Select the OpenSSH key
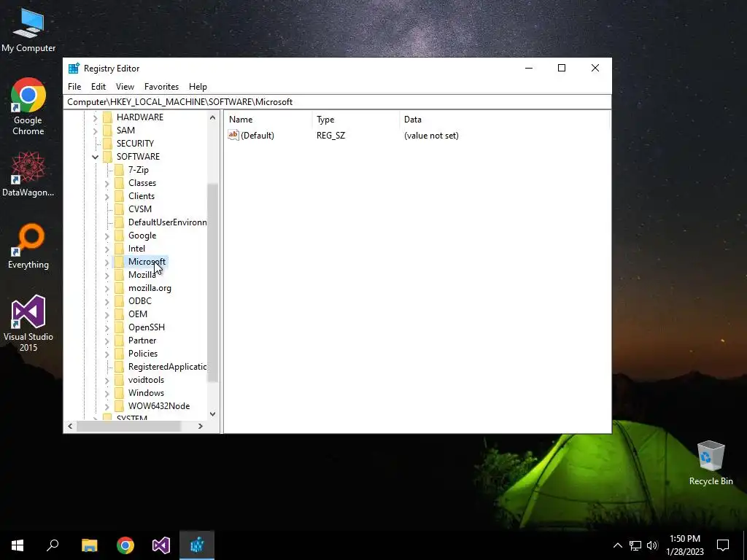Screen dimensions: 747x560 146,327
